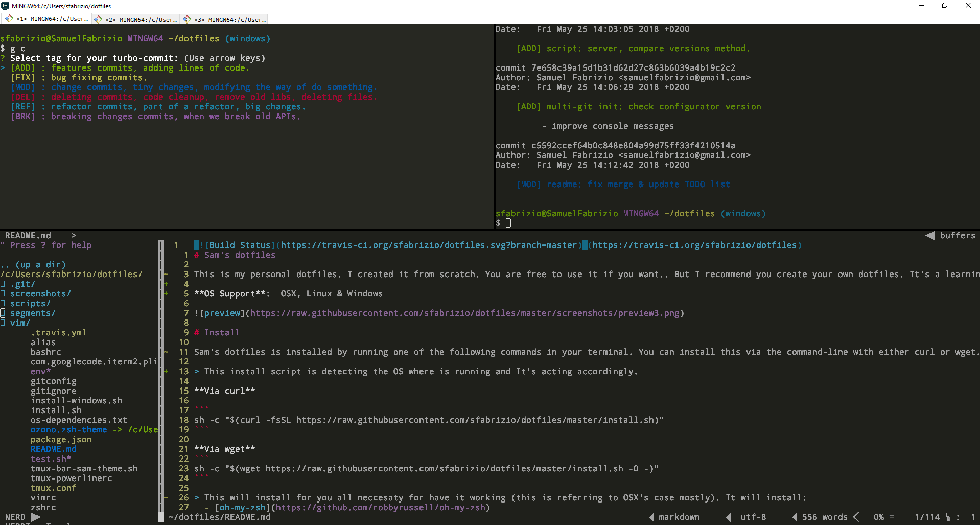
Task: Expand the vim/ folder in NERDTree
Action: coord(20,323)
